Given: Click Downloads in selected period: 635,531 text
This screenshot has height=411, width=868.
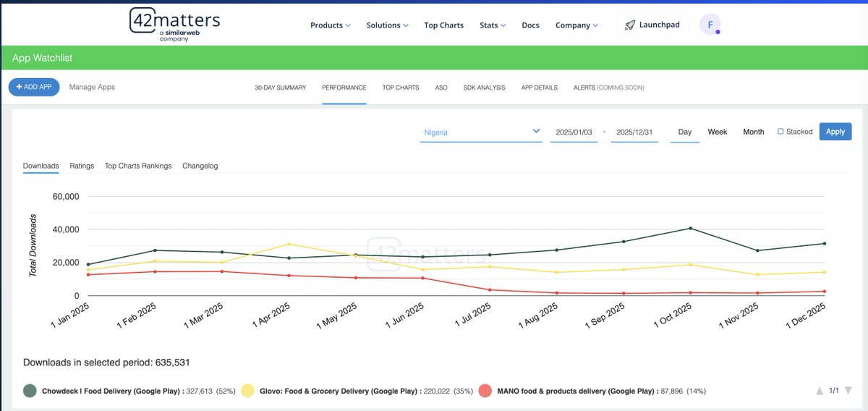Looking at the screenshot, I should [x=106, y=363].
